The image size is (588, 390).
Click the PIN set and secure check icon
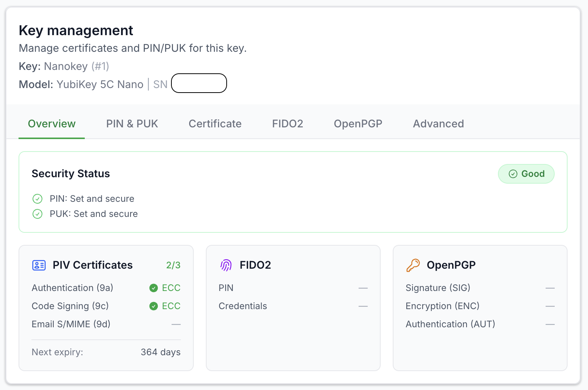37,199
